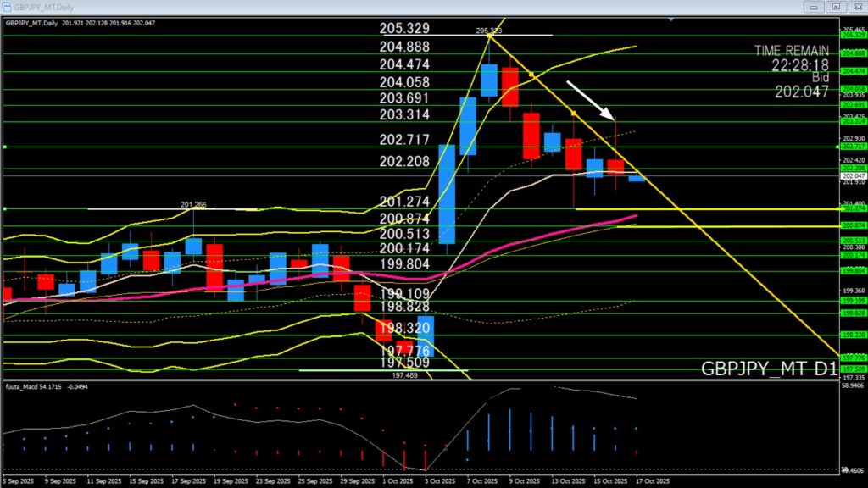Select the pink moving average line

tap(542, 240)
